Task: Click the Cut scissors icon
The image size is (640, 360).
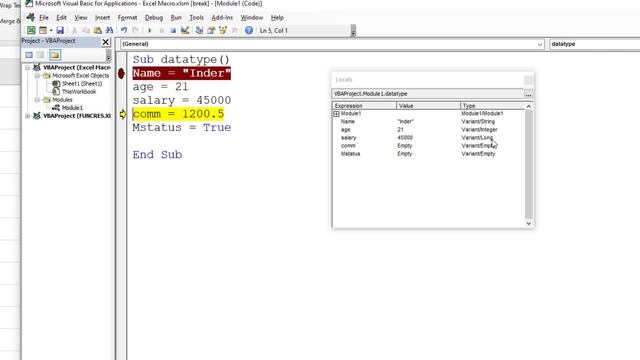Action: pos(74,30)
